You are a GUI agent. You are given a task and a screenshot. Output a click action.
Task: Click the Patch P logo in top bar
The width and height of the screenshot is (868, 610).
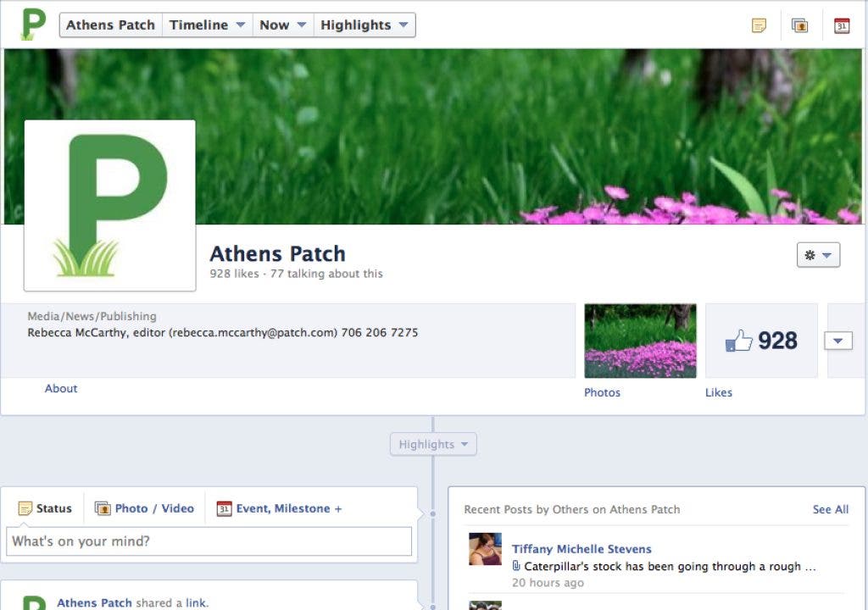[x=33, y=25]
